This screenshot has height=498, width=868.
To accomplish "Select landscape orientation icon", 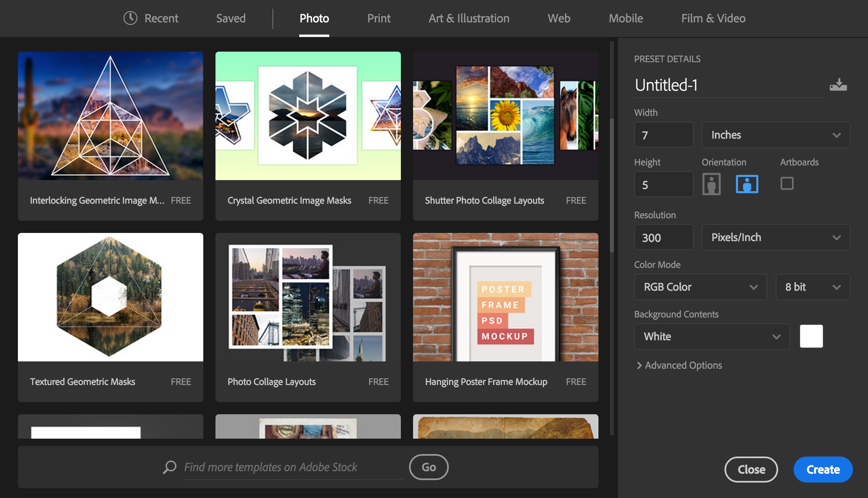I will [747, 184].
